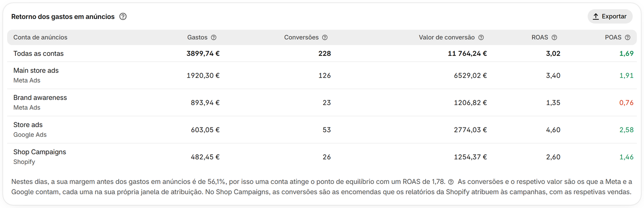Click the help icon beside the panel title
The height and width of the screenshot is (208, 644).
point(123,16)
